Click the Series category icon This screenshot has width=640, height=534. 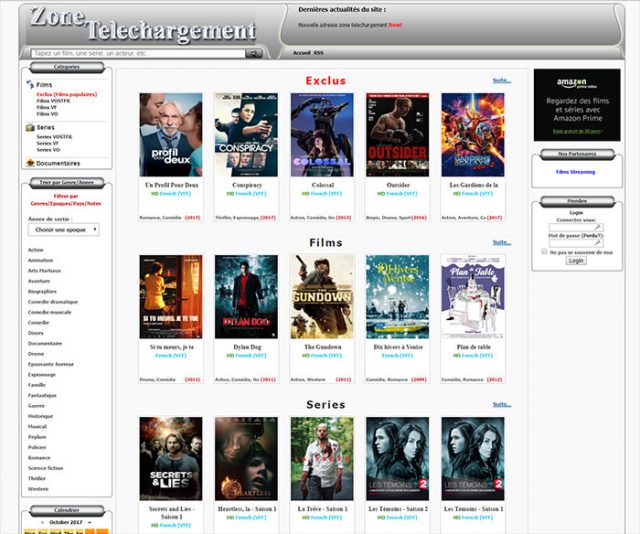30,127
